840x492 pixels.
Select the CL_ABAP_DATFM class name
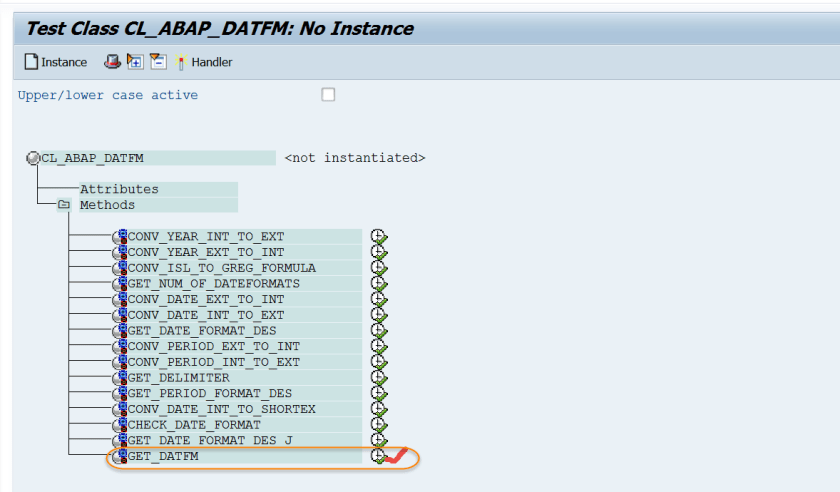(x=93, y=158)
